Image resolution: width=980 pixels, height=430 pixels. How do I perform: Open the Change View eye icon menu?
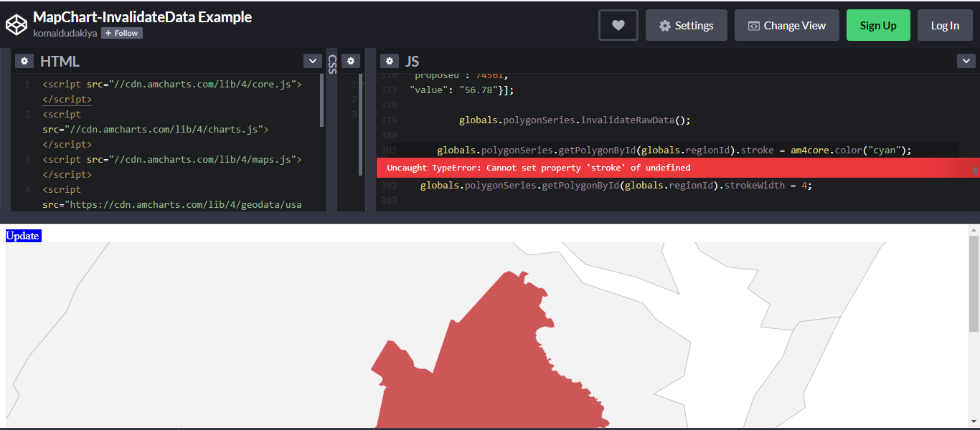click(754, 25)
